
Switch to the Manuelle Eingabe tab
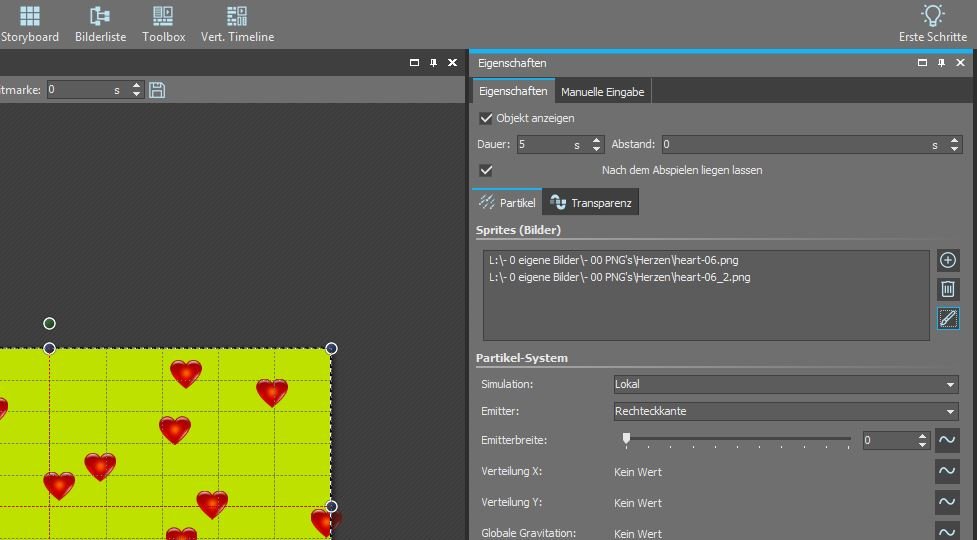(602, 92)
